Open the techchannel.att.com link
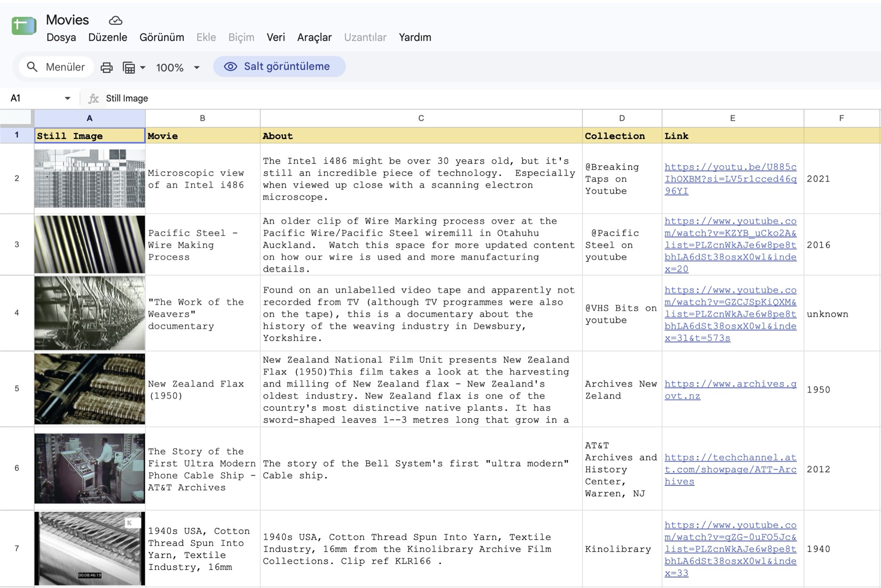This screenshot has height=588, width=881. (730, 470)
